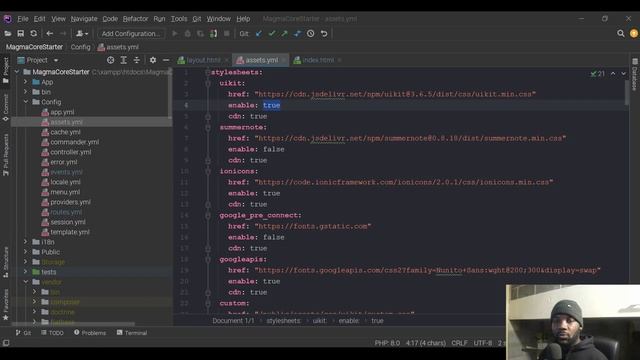
Task: Click the Run play icon
Action: tap(175, 33)
